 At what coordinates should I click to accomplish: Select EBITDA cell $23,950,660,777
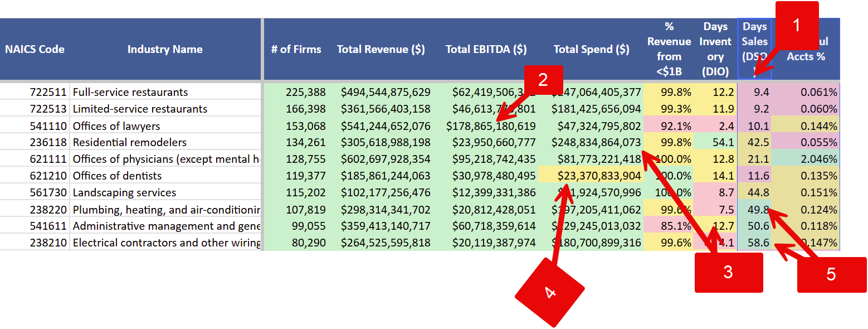[486, 143]
